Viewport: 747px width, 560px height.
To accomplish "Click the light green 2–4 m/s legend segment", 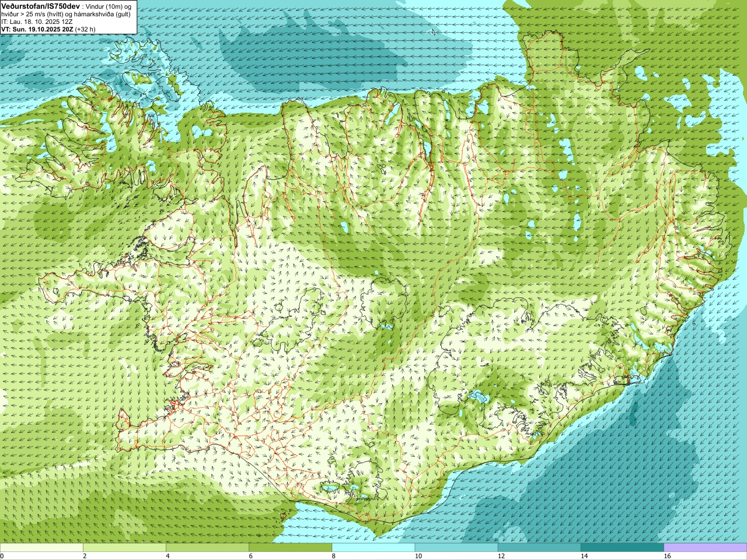I will (x=124, y=547).
